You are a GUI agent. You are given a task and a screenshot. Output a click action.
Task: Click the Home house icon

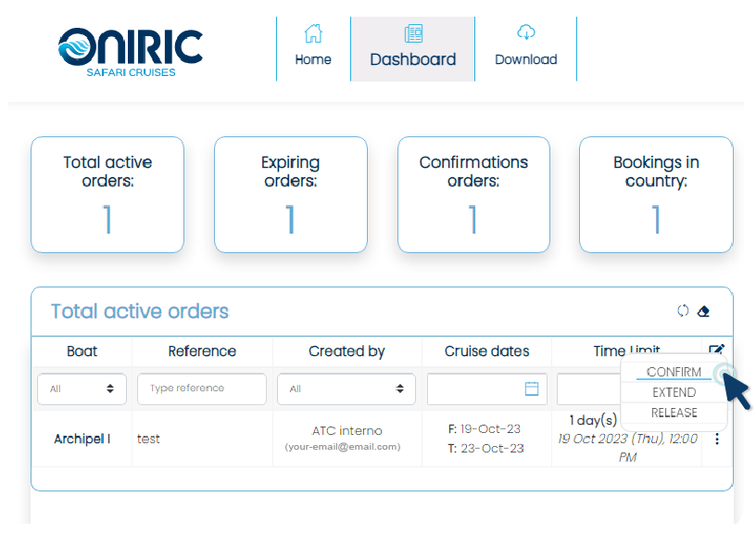click(x=313, y=34)
